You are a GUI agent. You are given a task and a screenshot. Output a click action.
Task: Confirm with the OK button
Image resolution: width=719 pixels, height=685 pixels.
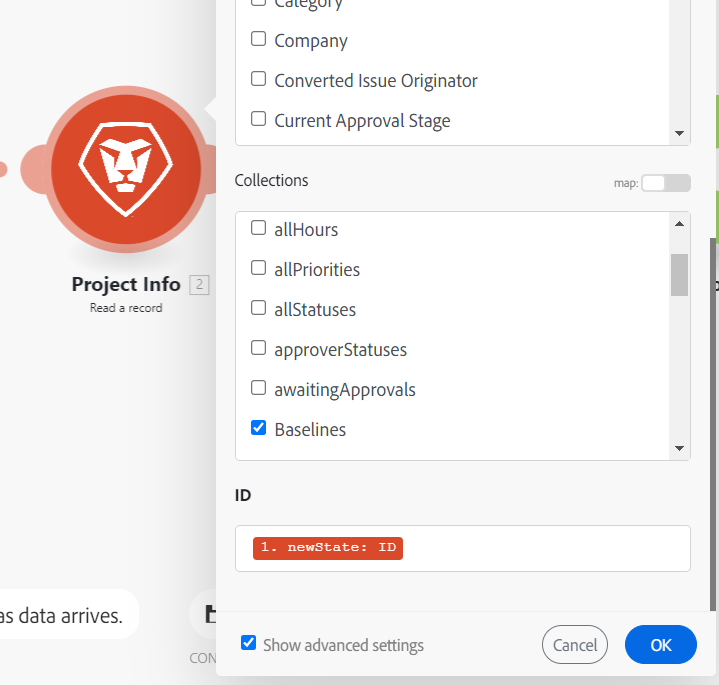point(660,645)
